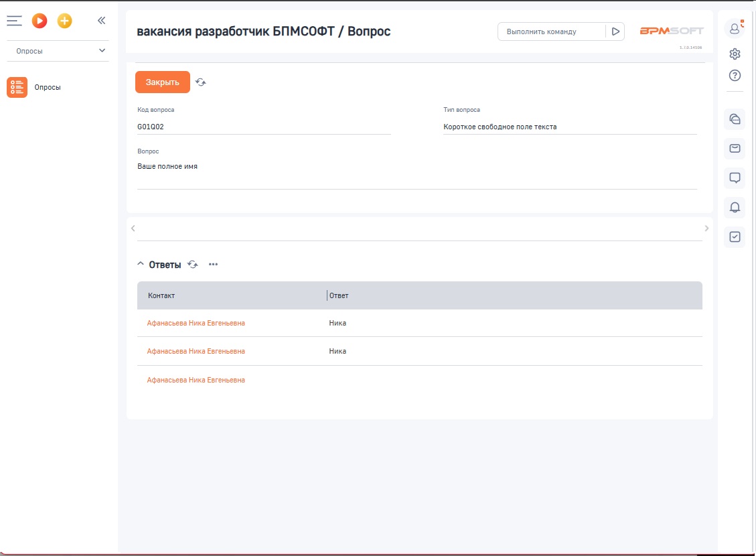Image resolution: width=756 pixels, height=556 pixels.
Task: Open the feed chat bubble icon
Action: [735, 178]
